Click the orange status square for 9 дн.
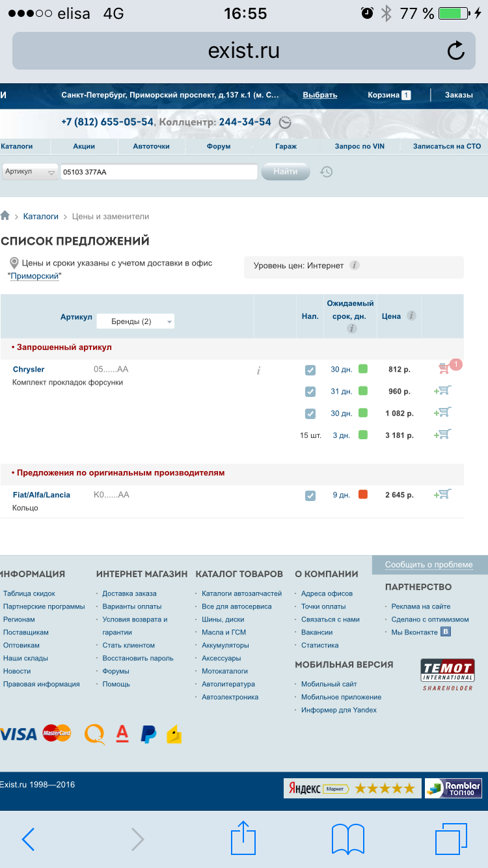 click(x=363, y=495)
